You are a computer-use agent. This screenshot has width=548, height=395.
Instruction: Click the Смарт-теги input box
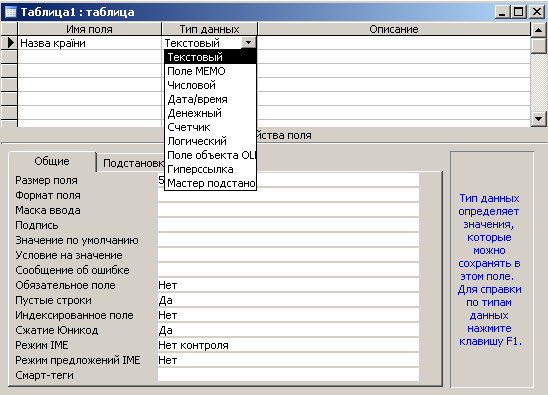coord(288,375)
